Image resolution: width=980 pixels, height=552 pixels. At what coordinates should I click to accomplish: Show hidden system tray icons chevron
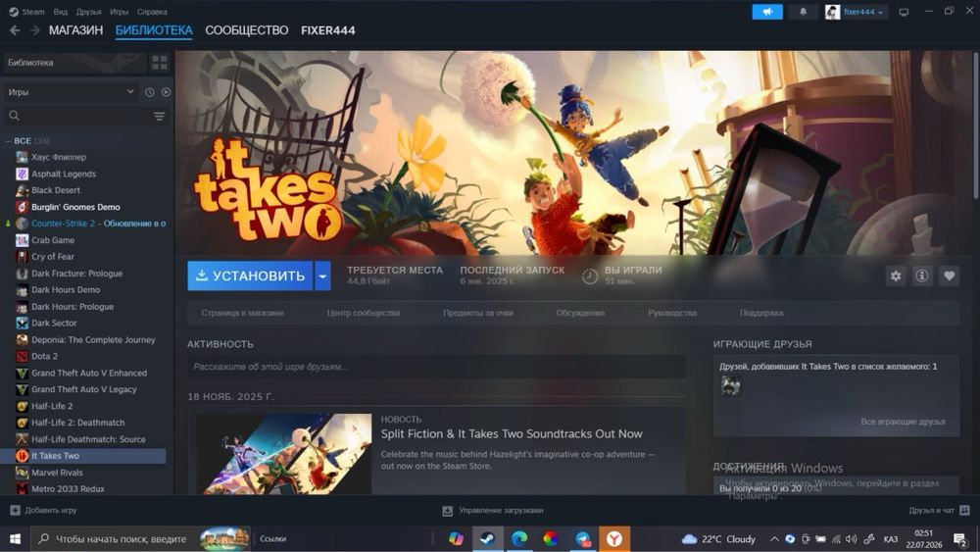[774, 539]
